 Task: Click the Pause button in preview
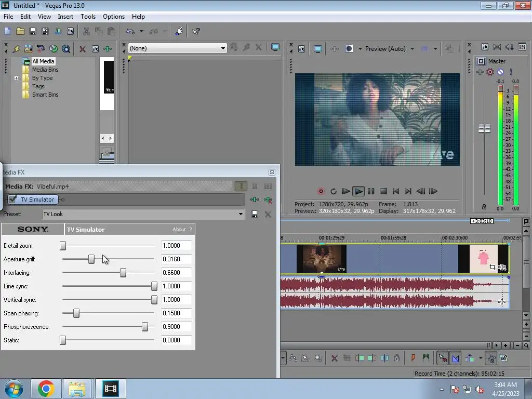(x=371, y=191)
